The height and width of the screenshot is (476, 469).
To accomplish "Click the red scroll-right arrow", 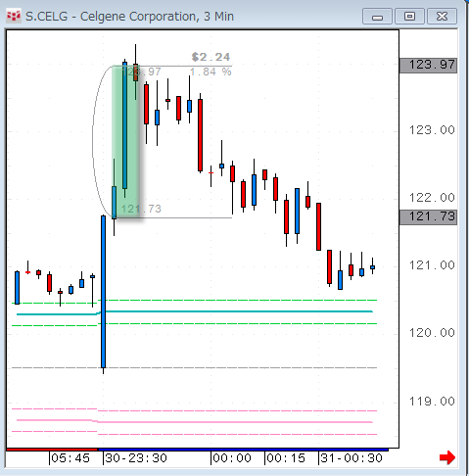I will [x=447, y=457].
